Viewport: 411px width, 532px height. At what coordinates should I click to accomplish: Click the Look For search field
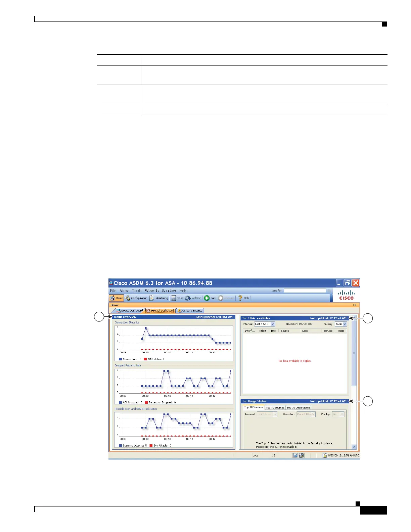pyautogui.click(x=305, y=291)
